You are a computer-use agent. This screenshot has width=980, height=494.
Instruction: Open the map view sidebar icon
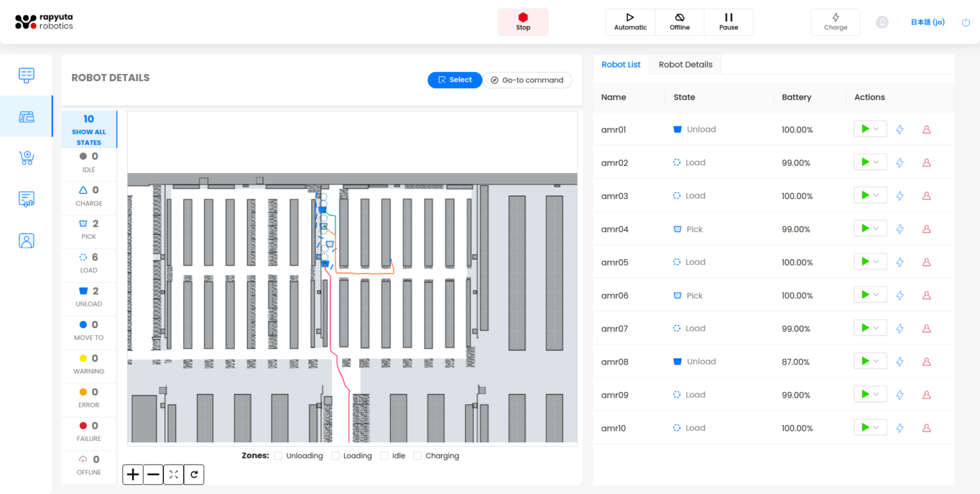click(26, 116)
